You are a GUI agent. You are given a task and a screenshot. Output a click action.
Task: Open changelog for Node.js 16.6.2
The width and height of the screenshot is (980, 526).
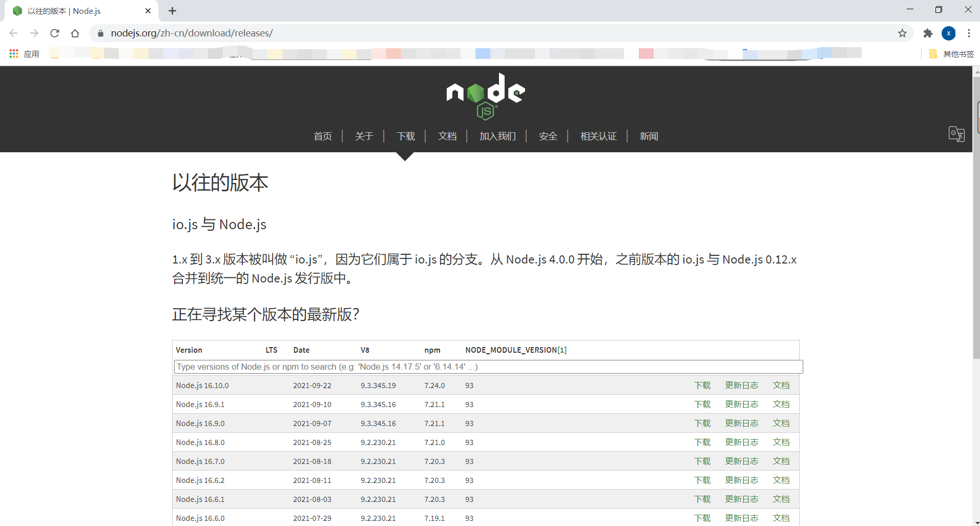741,480
